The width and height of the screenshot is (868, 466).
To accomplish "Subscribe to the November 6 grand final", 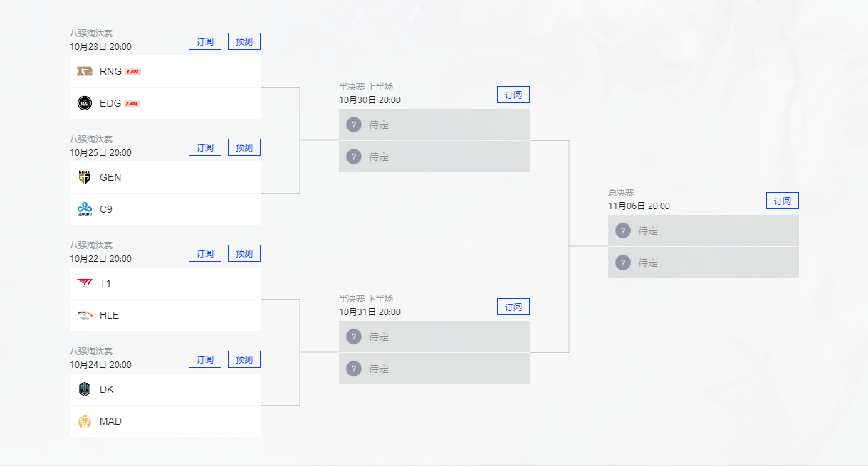I will [x=783, y=201].
